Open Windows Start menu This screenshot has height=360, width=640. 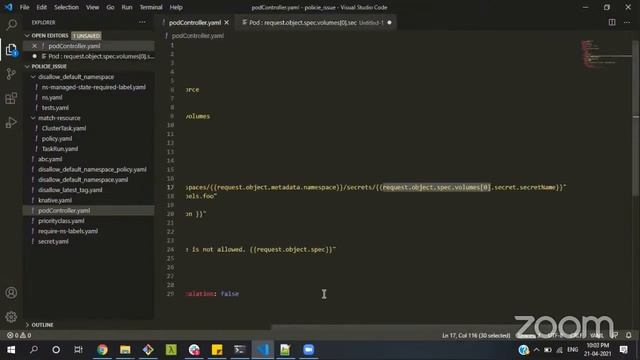[x=11, y=350]
